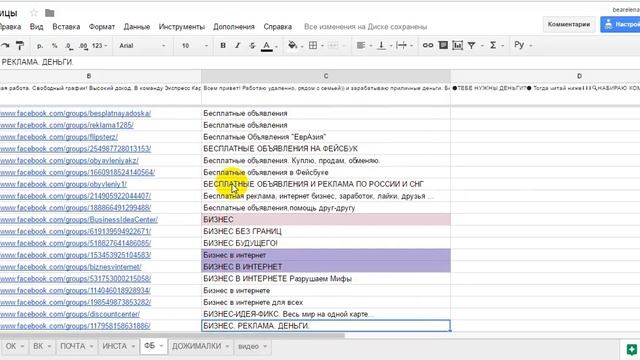Click the functions sigma icon
Screen dimensions: 640x360
click(493, 45)
